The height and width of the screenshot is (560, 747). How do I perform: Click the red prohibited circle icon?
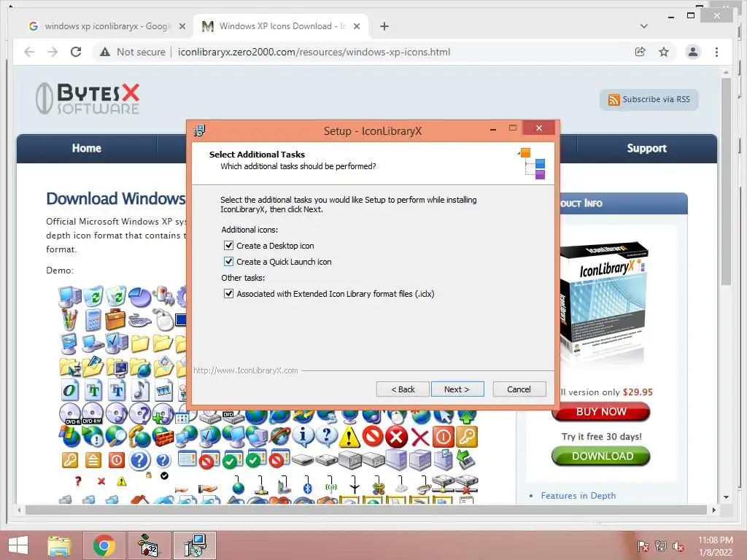click(x=373, y=436)
